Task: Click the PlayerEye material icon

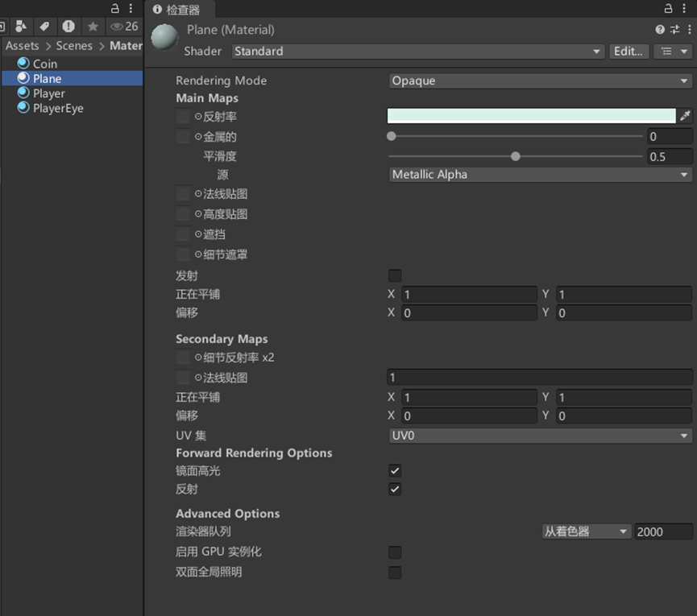Action: [x=23, y=107]
